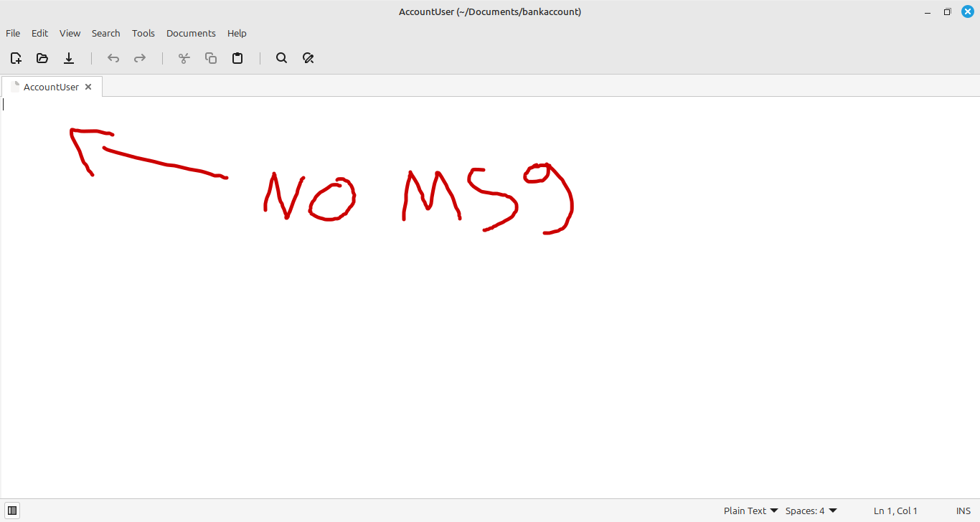
Task: Restore the window using the restore button
Action: 947,11
